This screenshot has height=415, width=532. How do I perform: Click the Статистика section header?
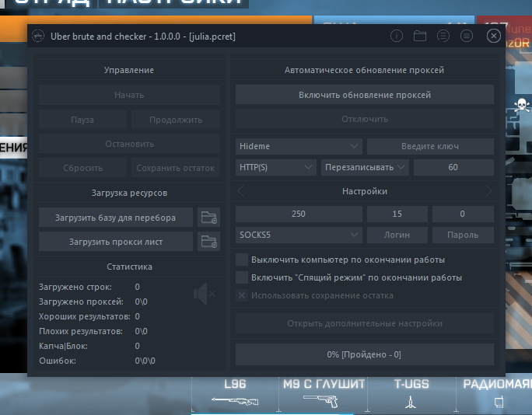tap(129, 267)
